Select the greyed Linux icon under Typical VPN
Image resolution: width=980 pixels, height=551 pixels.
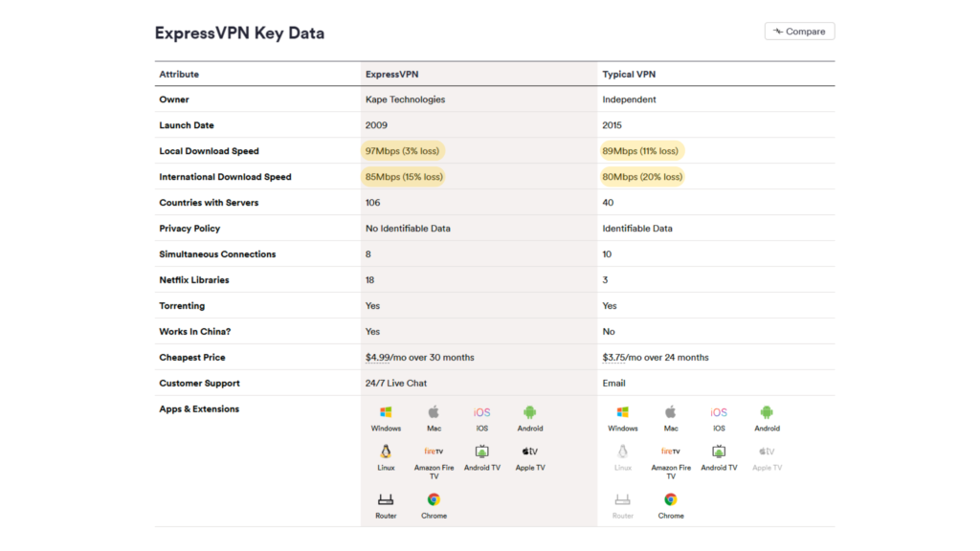[x=622, y=452]
